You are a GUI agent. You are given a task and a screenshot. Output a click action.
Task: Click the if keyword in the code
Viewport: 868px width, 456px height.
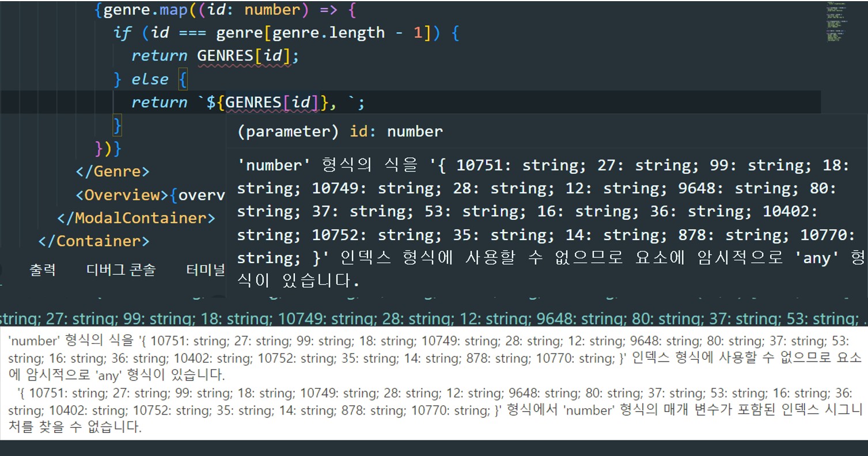pyautogui.click(x=122, y=33)
